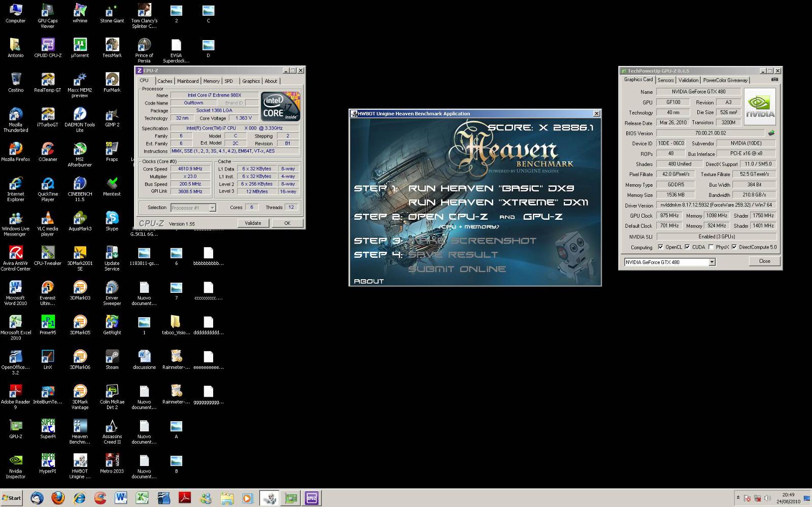
Task: Switch to the Caches tab in CPU-Z
Action: 164,81
